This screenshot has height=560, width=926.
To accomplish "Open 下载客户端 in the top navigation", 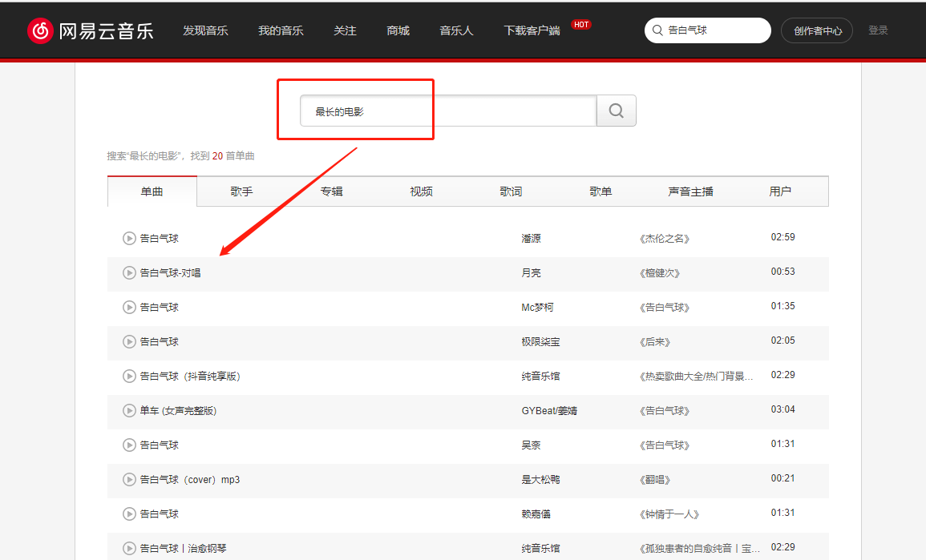I will point(532,30).
